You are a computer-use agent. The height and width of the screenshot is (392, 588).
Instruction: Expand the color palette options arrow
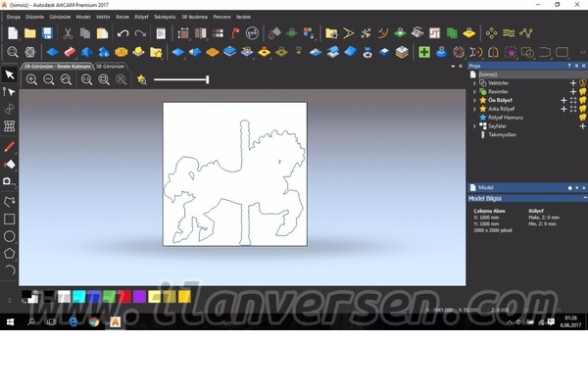pyautogui.click(x=10, y=300)
